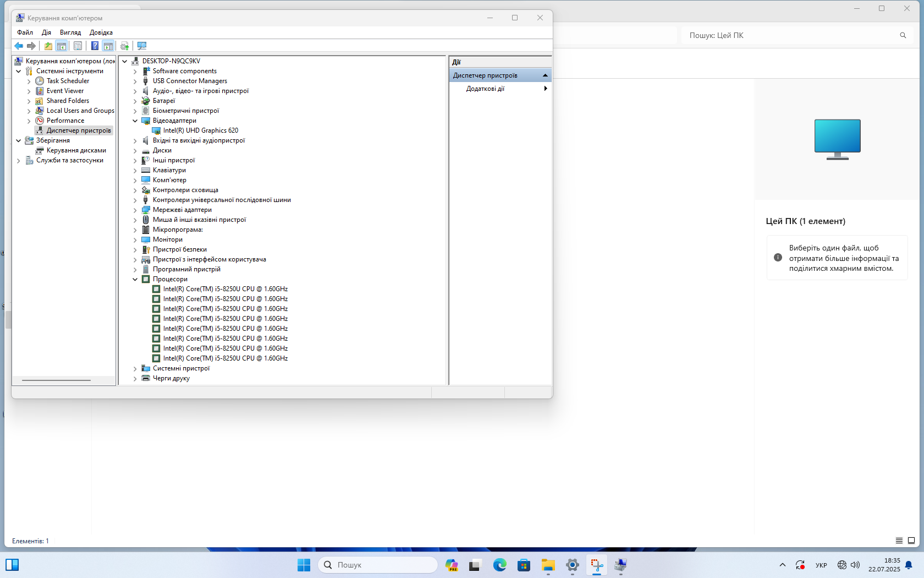Viewport: 924px width, 578px height.
Task: Open the Вигляд menu
Action: (x=70, y=32)
